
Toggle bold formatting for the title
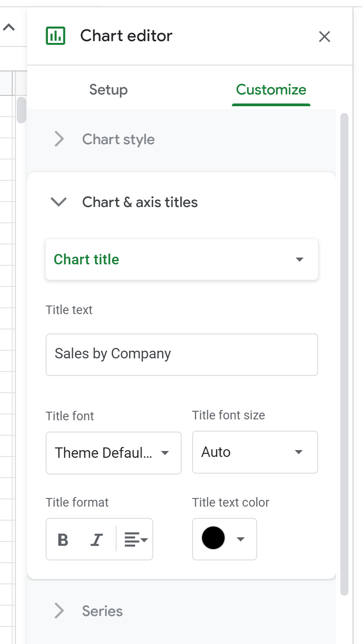point(63,539)
